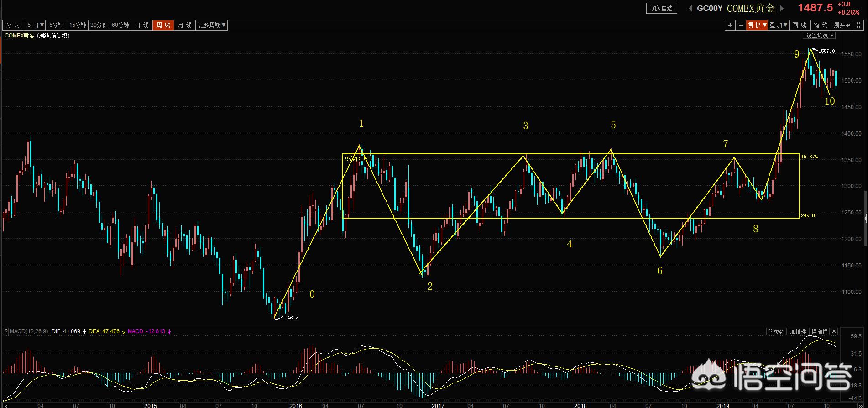
Task: Click the DIF: 41.069 value
Action: point(66,331)
